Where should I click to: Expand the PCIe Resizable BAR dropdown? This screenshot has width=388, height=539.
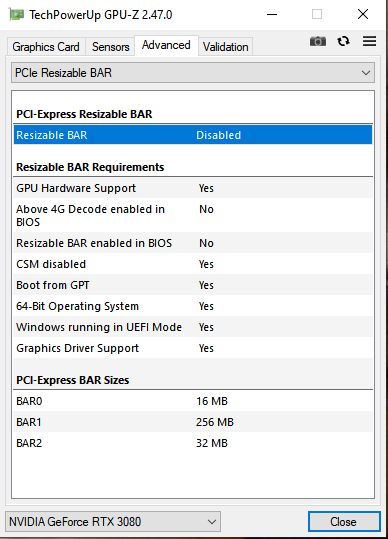193,73
